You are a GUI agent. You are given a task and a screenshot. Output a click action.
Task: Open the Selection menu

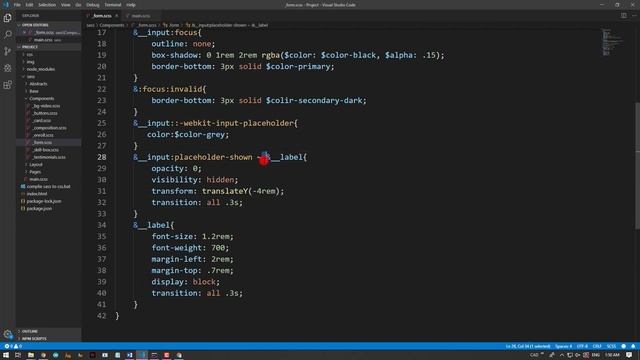pyautogui.click(x=47, y=5)
